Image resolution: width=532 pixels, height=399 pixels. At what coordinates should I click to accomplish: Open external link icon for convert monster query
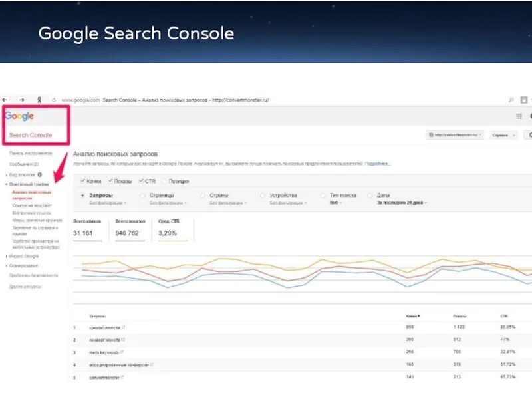tap(124, 327)
